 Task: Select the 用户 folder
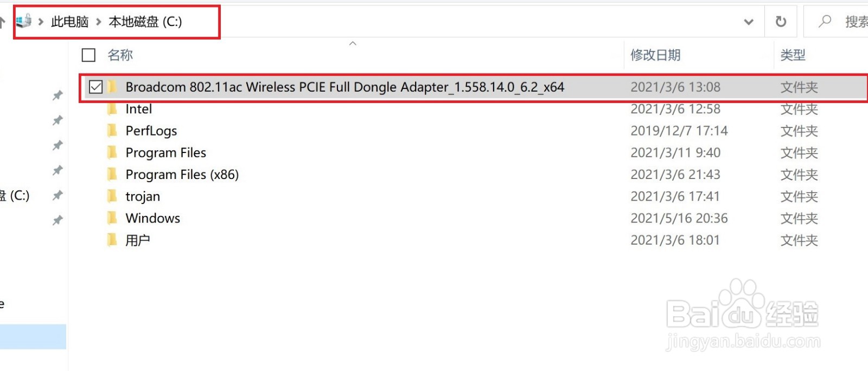coord(138,240)
